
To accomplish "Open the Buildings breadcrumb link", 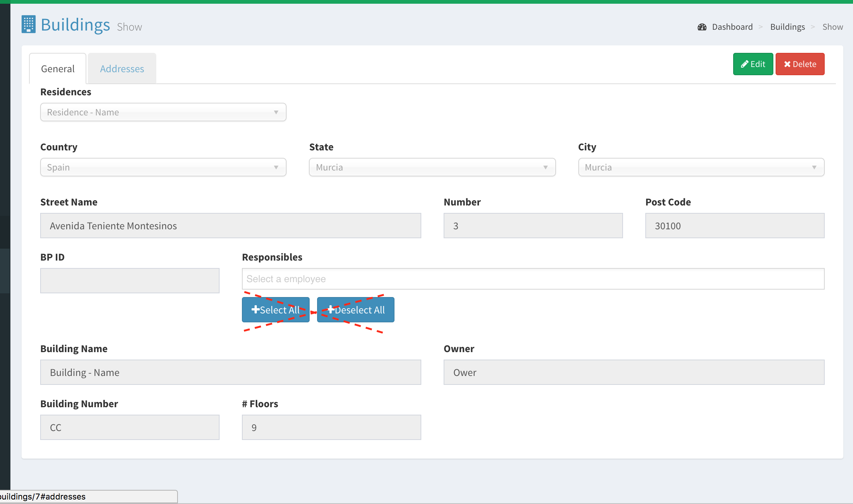I will [787, 27].
